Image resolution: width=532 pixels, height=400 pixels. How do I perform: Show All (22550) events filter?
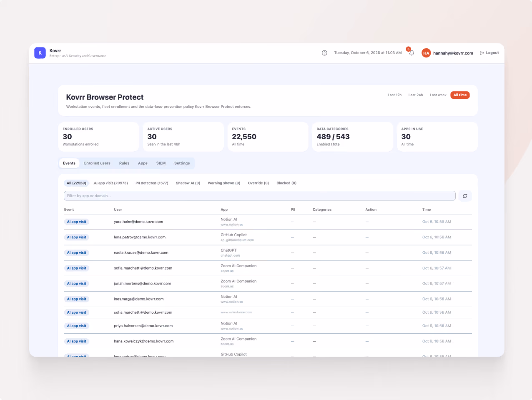77,183
